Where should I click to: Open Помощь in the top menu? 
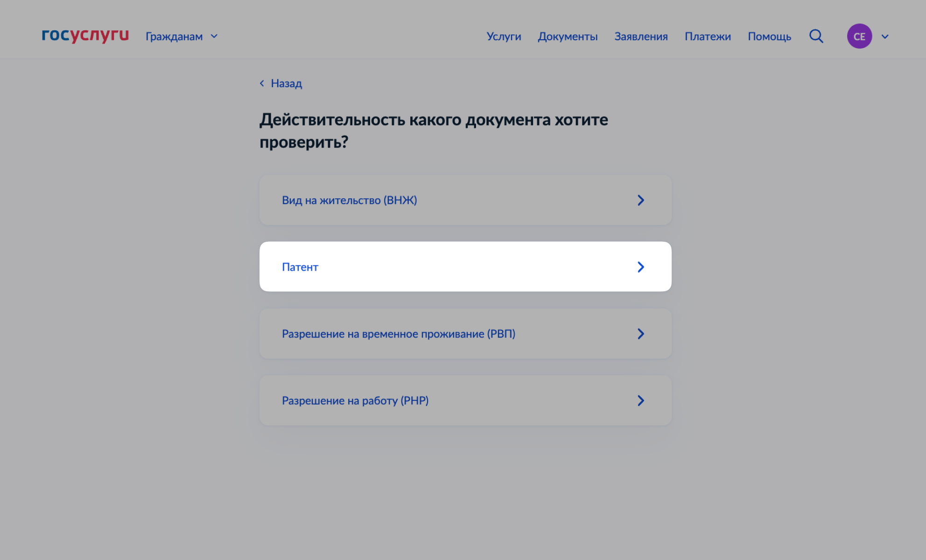click(769, 36)
